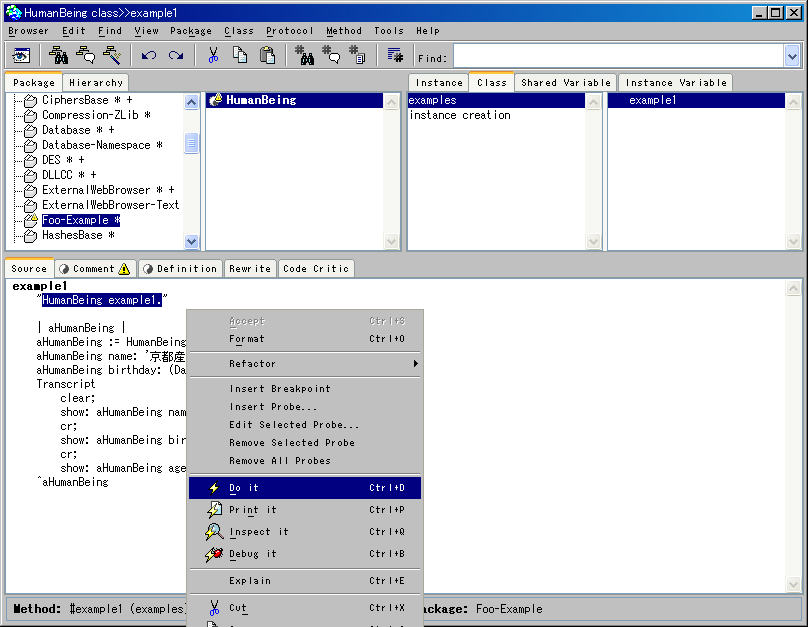
Task: Open the Class menu in menu bar
Action: pyautogui.click(x=239, y=31)
